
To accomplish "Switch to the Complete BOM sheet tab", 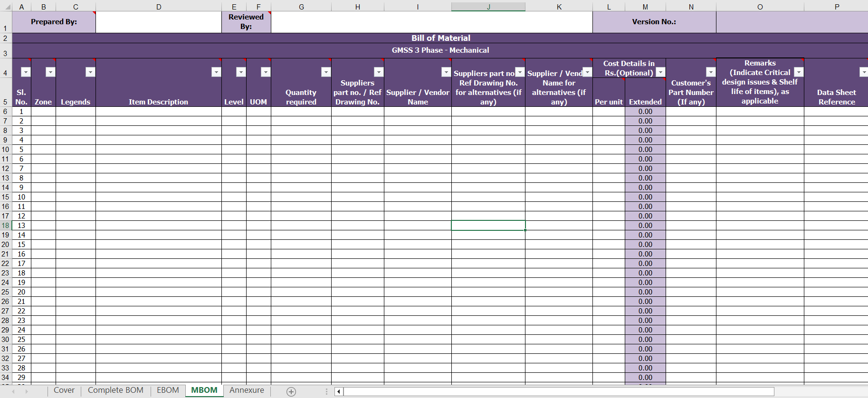I will point(115,390).
